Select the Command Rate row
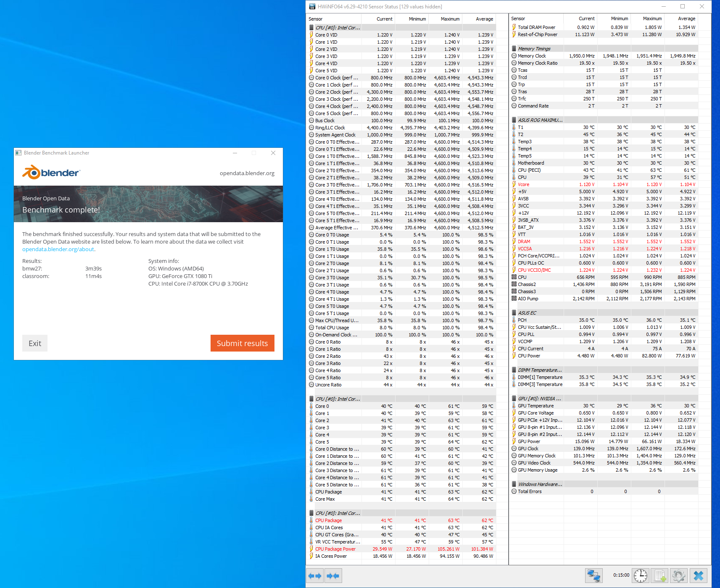This screenshot has width=720, height=588. coord(605,106)
